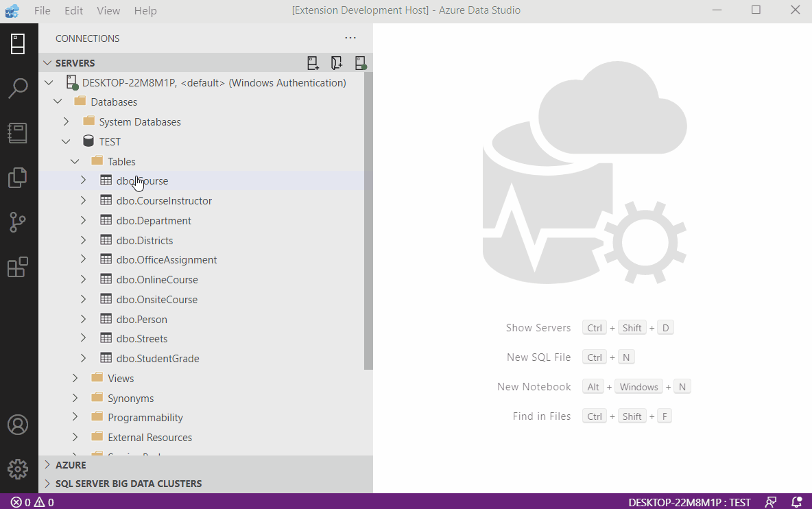
Task: Collapse the Tables folder
Action: [75, 162]
